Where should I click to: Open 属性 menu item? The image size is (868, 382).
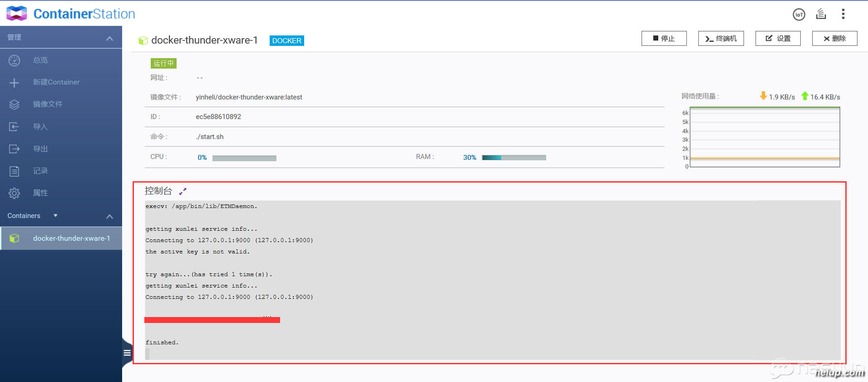tap(40, 193)
